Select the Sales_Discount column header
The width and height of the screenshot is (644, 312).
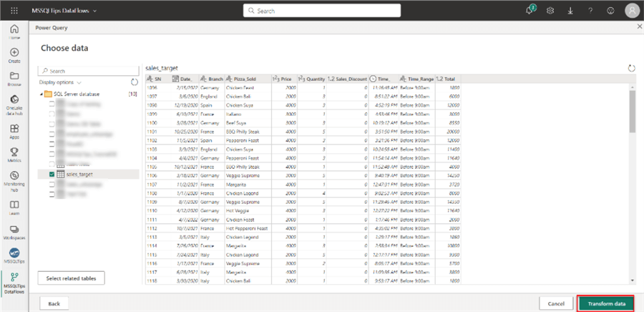tap(347, 79)
